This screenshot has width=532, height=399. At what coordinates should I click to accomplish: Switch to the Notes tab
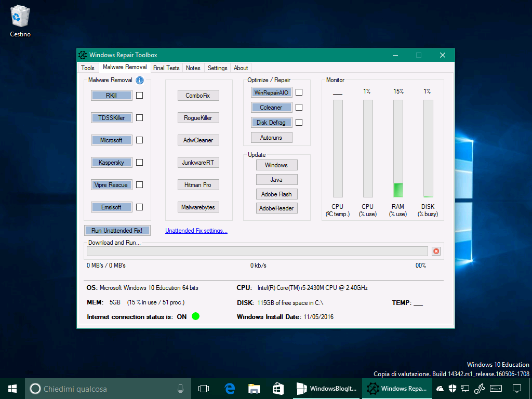[x=193, y=68]
